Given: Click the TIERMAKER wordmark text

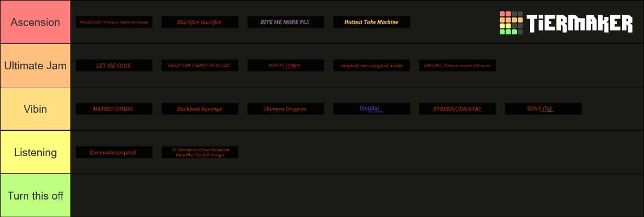Looking at the screenshot, I should [580, 23].
